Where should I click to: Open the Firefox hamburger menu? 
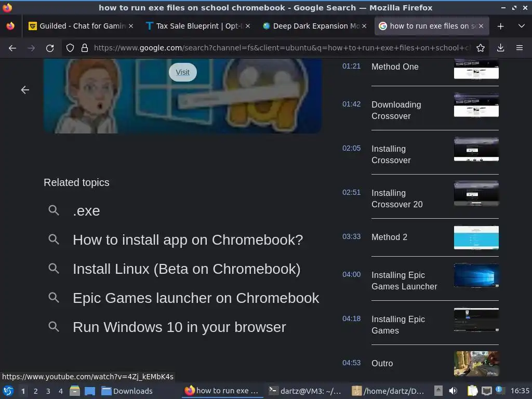[520, 48]
